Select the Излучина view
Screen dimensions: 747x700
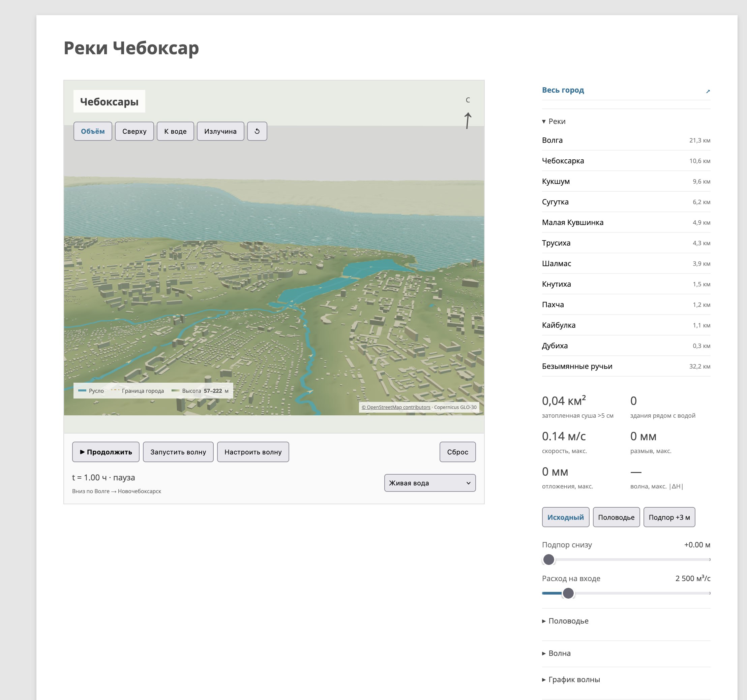point(220,131)
